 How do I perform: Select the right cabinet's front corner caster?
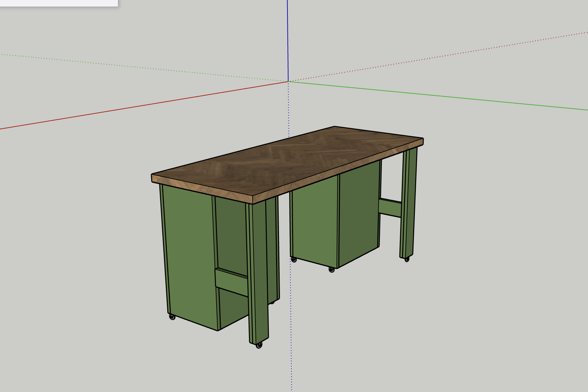[x=332, y=269]
